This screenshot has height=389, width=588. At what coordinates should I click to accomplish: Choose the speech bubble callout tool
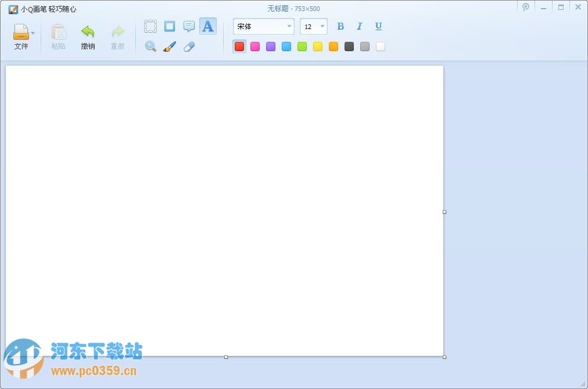tap(188, 26)
